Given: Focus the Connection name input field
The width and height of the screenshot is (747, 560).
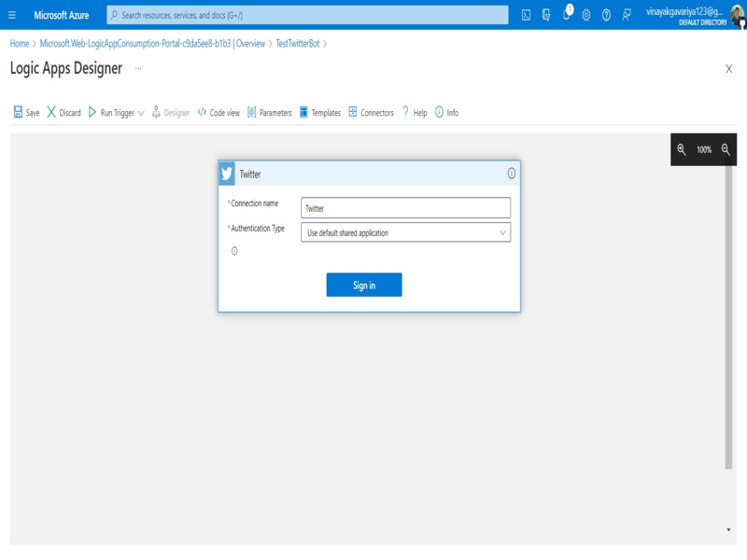Looking at the screenshot, I should click(x=405, y=208).
